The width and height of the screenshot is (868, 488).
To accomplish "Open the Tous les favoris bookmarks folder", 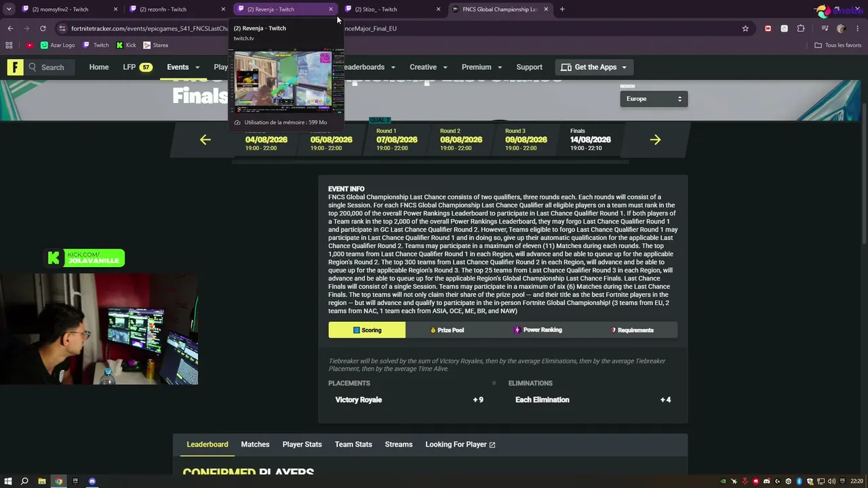I will (x=837, y=45).
